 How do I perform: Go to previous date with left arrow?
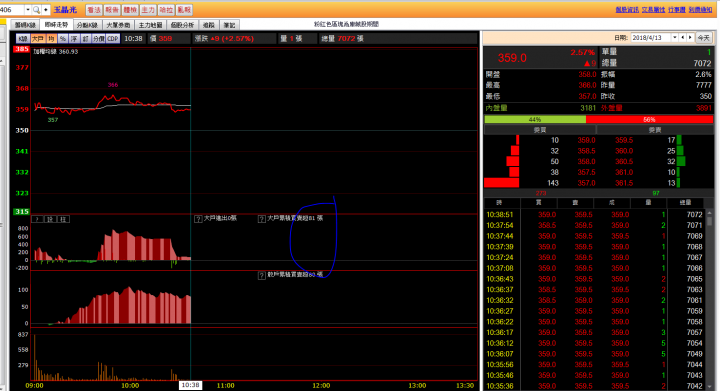pyautogui.click(x=683, y=38)
